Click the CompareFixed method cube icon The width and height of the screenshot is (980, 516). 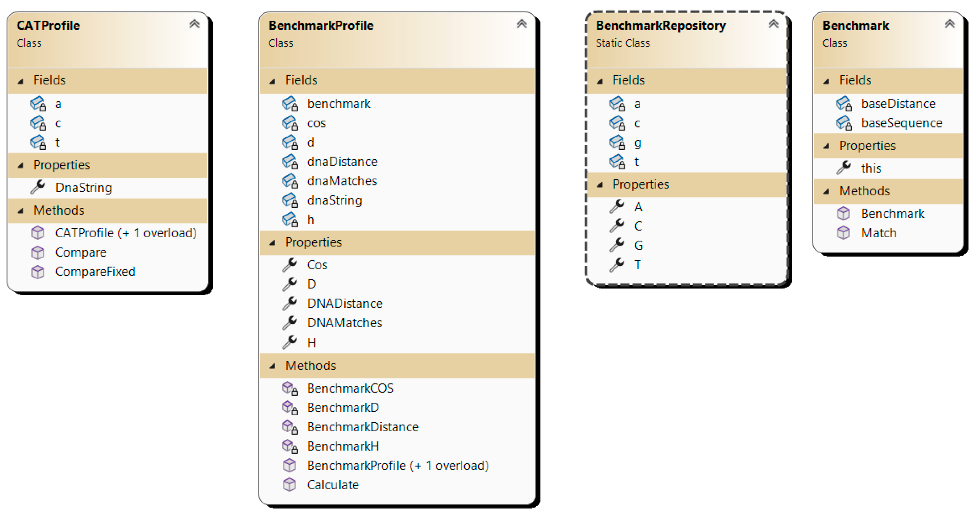[38, 272]
